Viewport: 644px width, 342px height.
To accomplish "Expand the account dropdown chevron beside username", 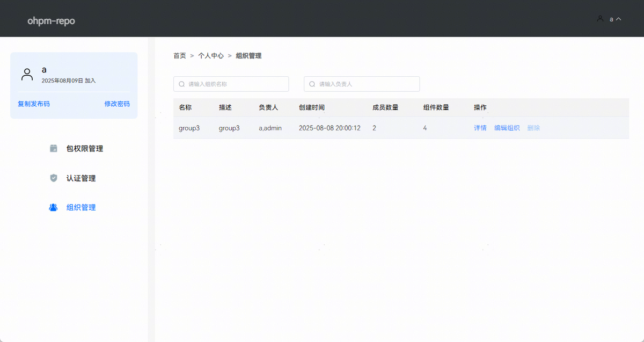I will point(619,19).
